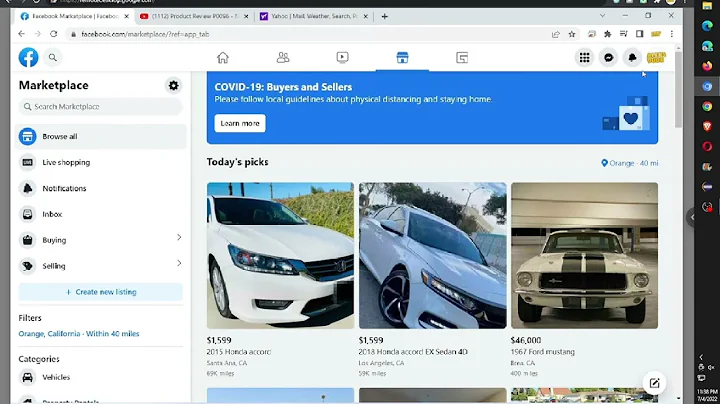Viewport: 720px width, 404px height.
Task: Expand the Selling section chevron
Action: [179, 263]
